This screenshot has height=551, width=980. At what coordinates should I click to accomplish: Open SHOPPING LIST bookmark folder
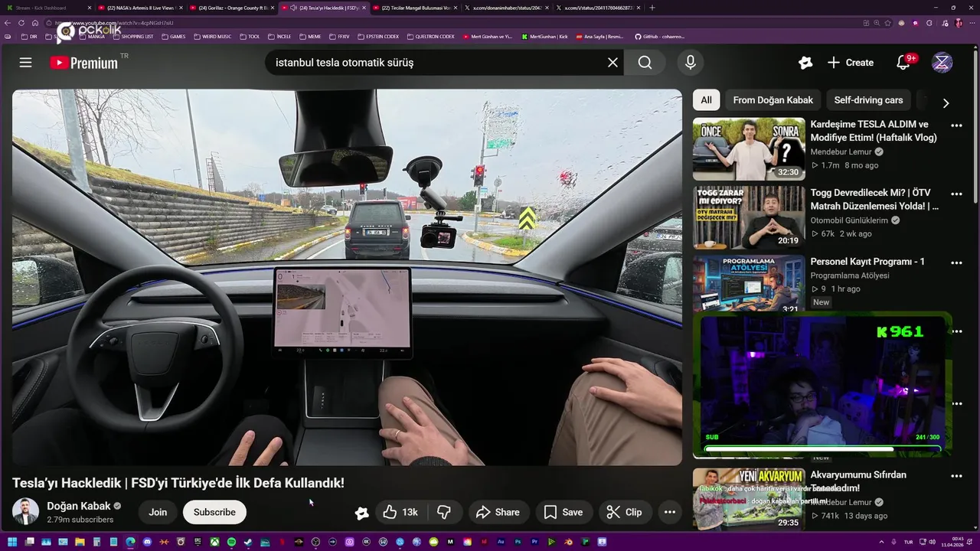point(132,36)
